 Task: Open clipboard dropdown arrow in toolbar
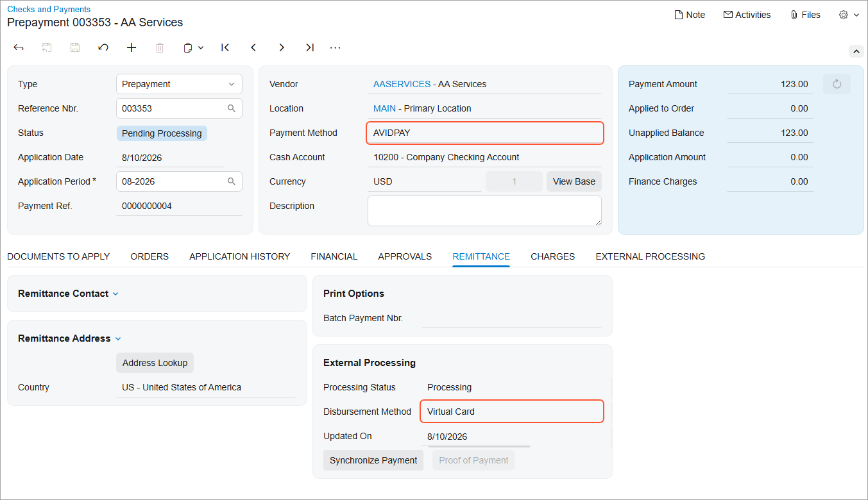point(201,47)
